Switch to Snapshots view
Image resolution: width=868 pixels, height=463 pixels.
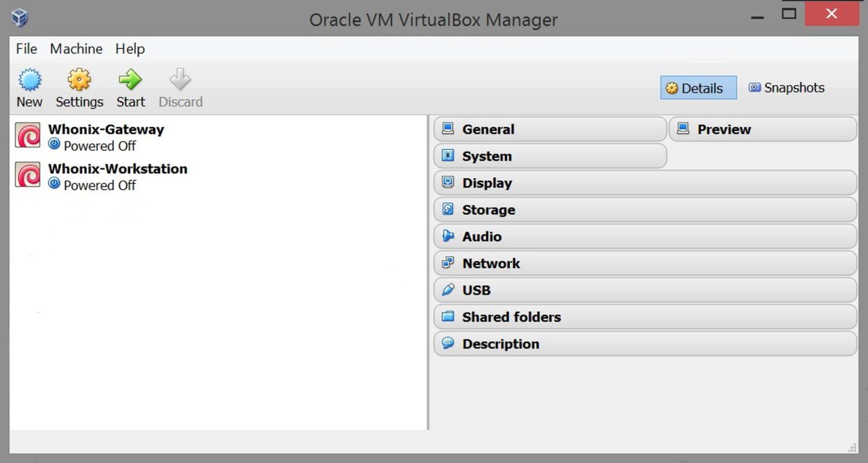click(x=787, y=88)
